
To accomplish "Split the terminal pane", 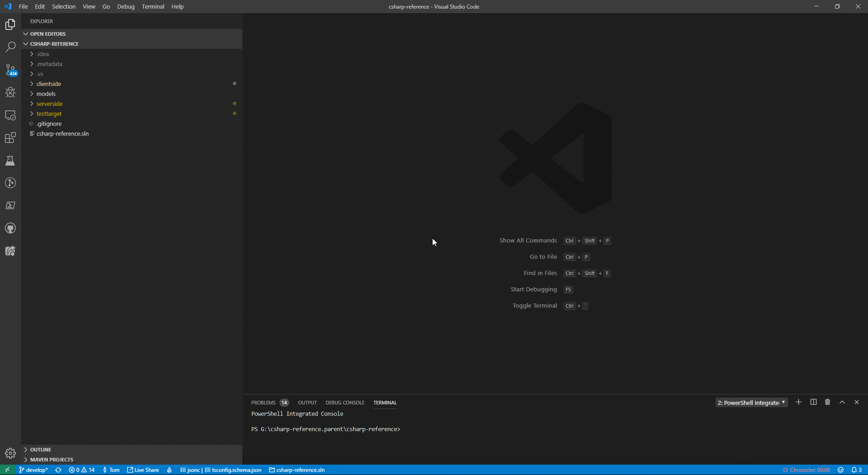I will 813,402.
